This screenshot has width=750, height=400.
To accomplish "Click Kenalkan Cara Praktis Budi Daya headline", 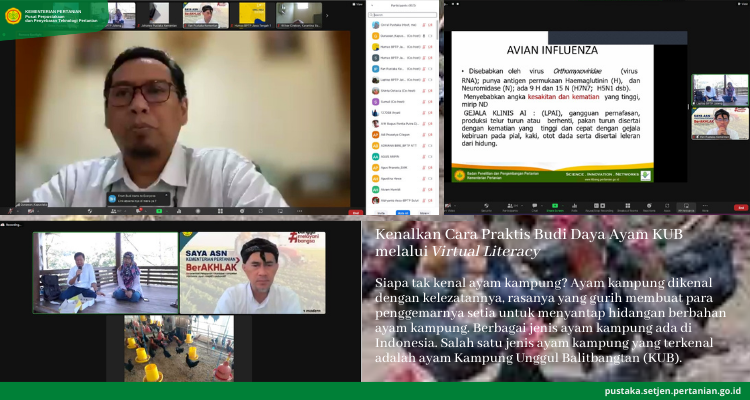I will 529,243.
